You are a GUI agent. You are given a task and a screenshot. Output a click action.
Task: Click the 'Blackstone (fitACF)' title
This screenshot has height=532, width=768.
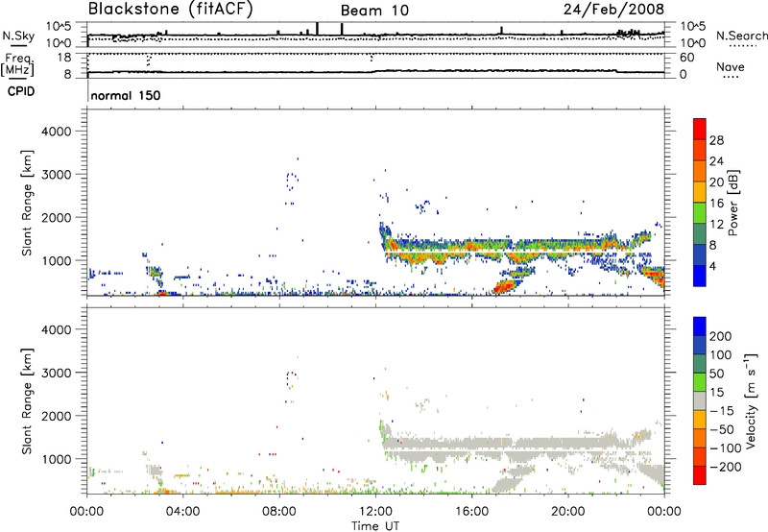(x=171, y=9)
